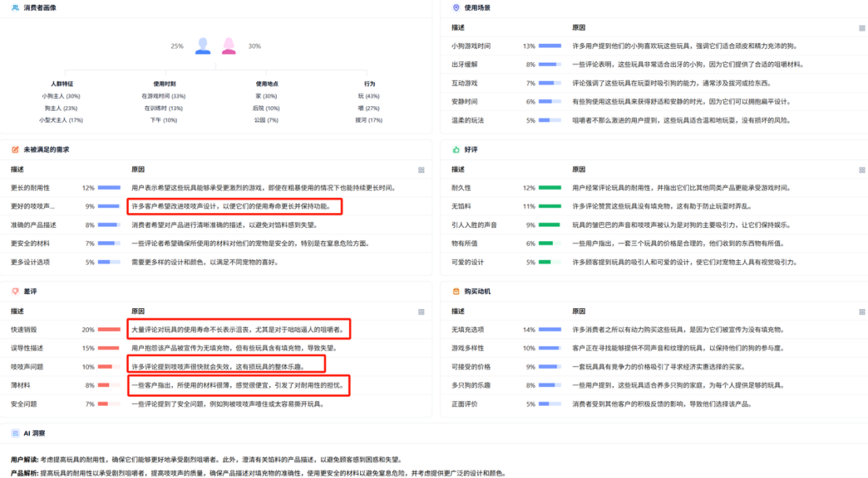The image size is (868, 478).
Task: Open grid view icon in 差评 table
Action: (x=421, y=311)
